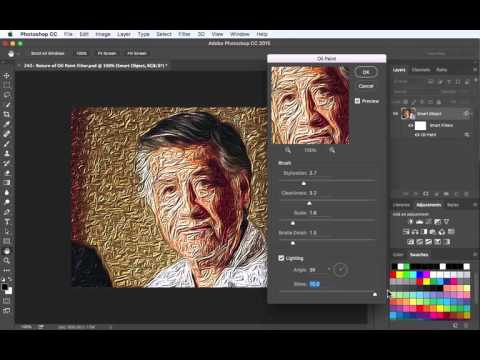This screenshot has height=360, width=480.
Task: Select the Zoom tool in toolbar
Action: [x=7, y=260]
